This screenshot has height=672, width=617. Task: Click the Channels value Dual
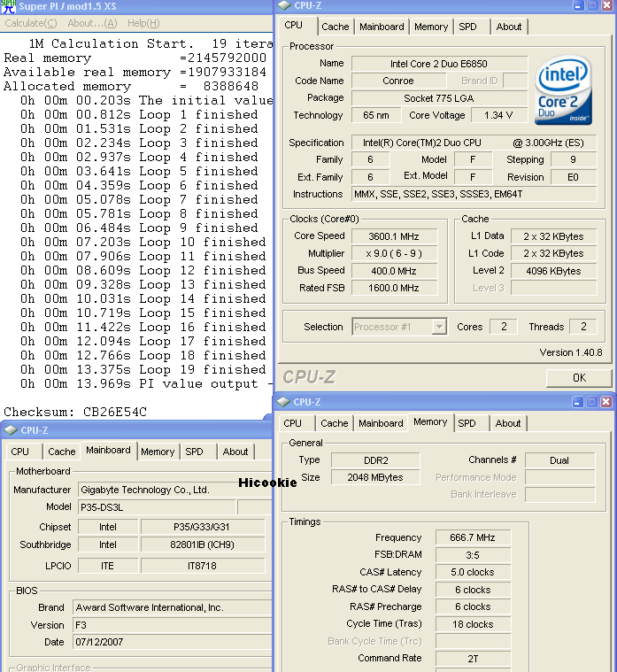pyautogui.click(x=559, y=460)
